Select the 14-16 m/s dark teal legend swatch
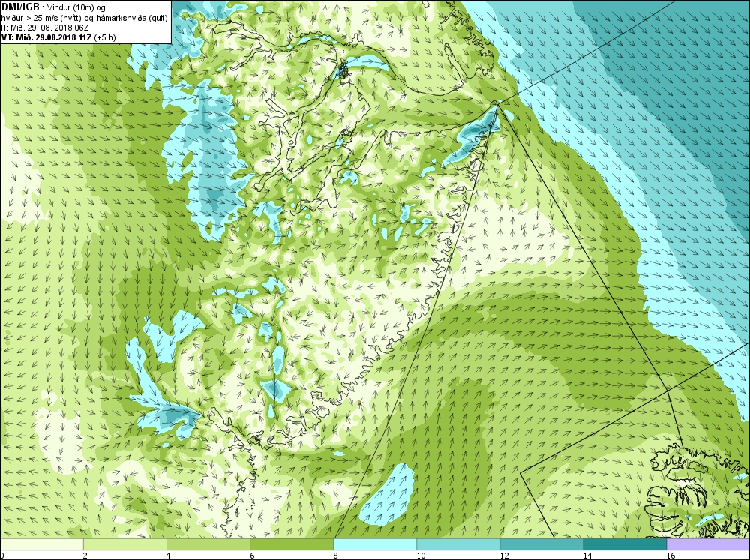This screenshot has height=560, width=750. click(x=624, y=544)
